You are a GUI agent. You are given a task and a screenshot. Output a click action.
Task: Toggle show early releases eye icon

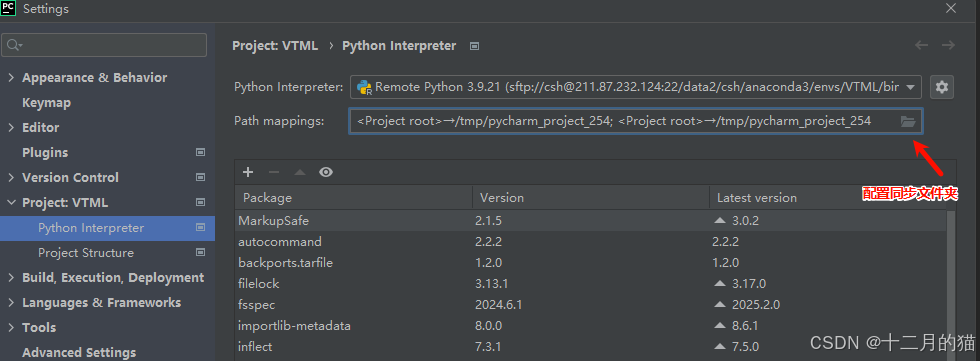(326, 172)
